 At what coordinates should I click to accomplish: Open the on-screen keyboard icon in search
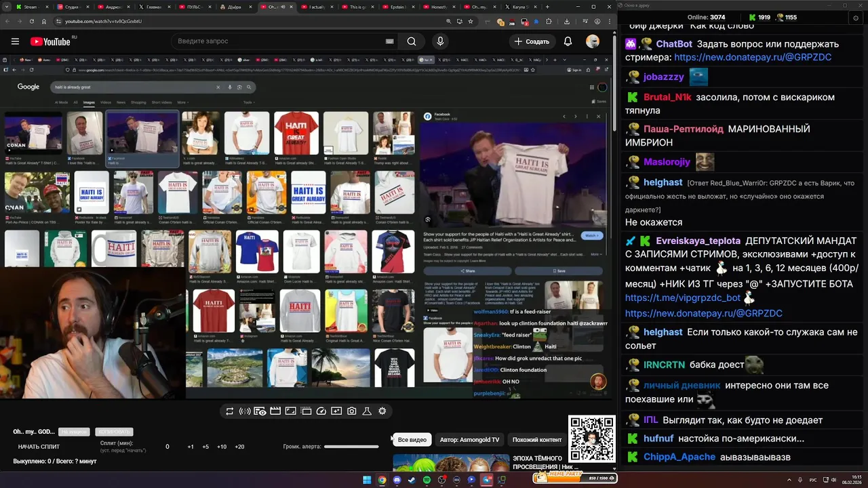click(389, 41)
